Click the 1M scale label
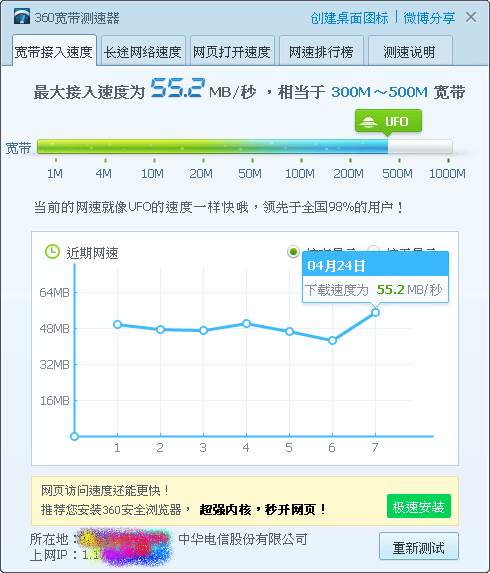The height and width of the screenshot is (573, 490). pyautogui.click(x=55, y=173)
